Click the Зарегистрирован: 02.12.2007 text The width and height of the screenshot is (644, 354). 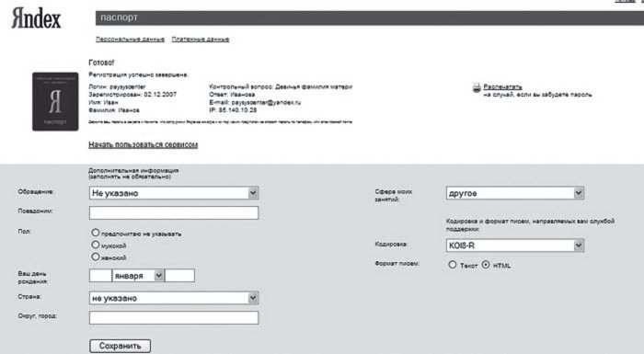pyautogui.click(x=132, y=95)
